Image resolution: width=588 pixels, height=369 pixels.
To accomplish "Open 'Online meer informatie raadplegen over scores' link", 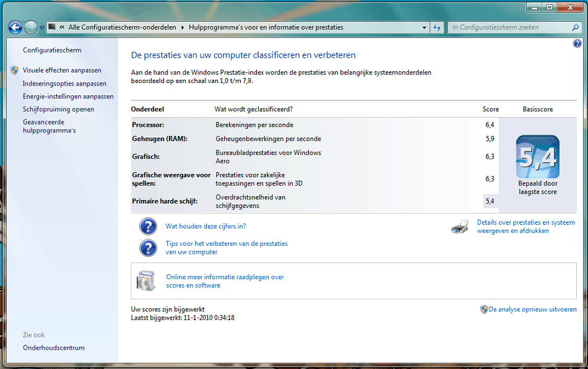I will coord(225,281).
